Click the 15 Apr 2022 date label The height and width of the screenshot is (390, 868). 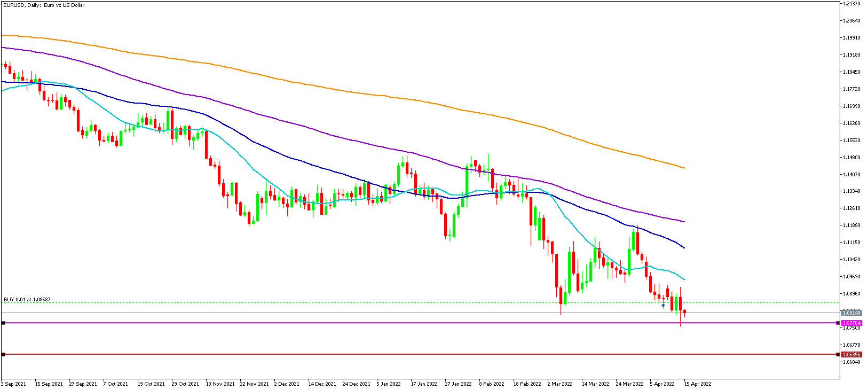coord(698,384)
